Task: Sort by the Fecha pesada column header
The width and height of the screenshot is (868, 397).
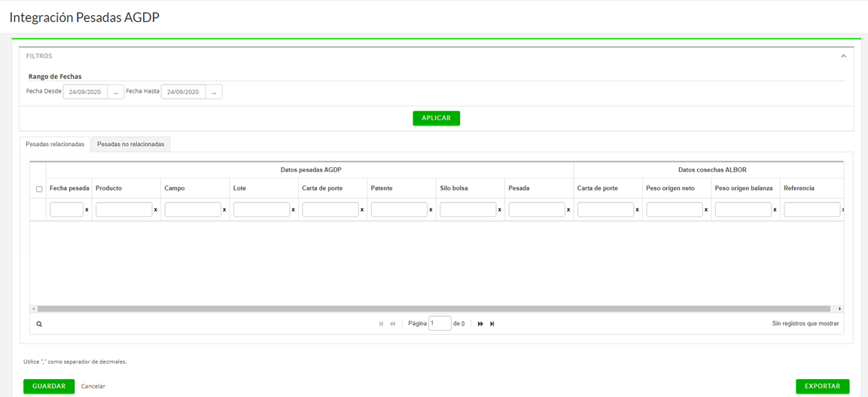Action: 69,188
